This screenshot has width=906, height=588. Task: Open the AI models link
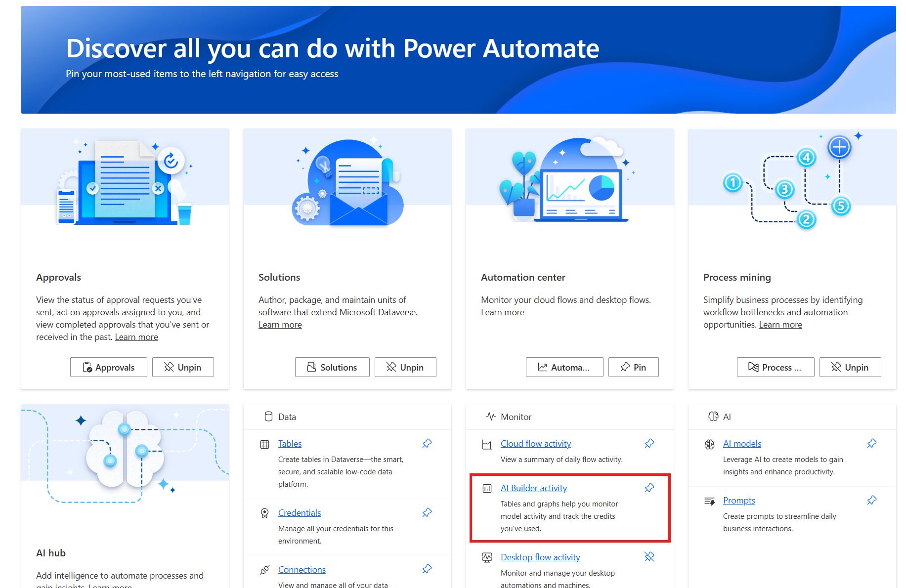[x=742, y=444]
